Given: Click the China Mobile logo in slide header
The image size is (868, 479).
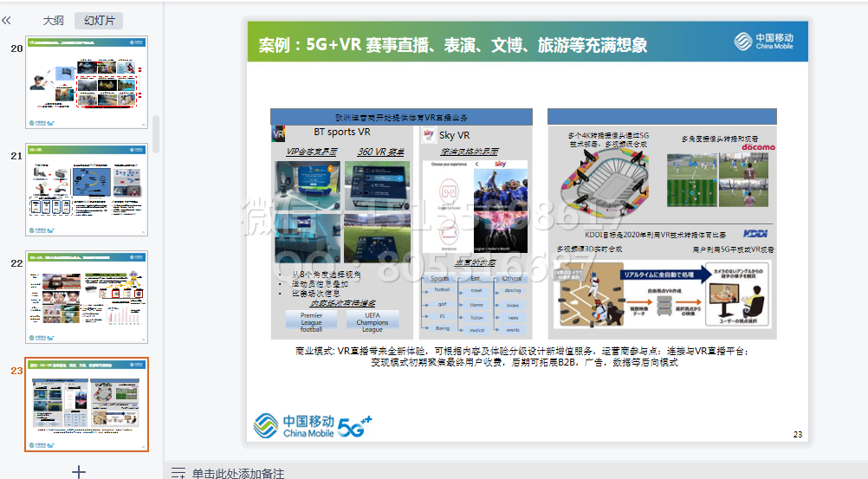Looking at the screenshot, I should point(764,41).
